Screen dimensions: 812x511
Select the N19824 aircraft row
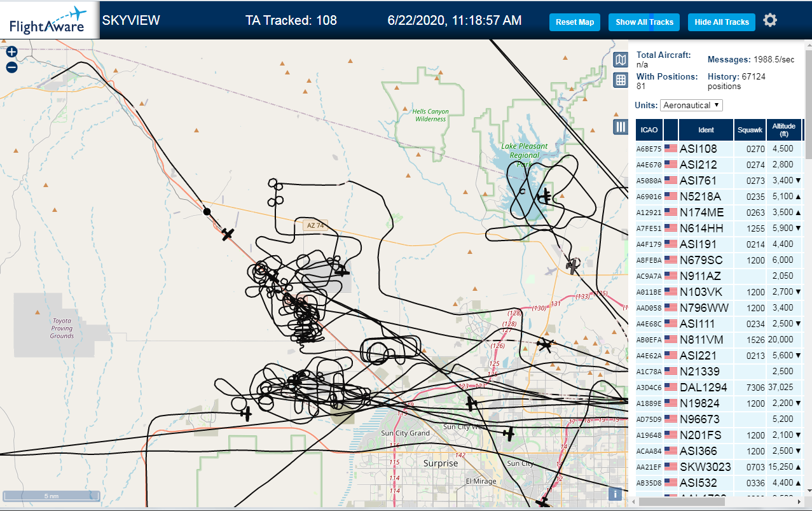click(x=719, y=403)
